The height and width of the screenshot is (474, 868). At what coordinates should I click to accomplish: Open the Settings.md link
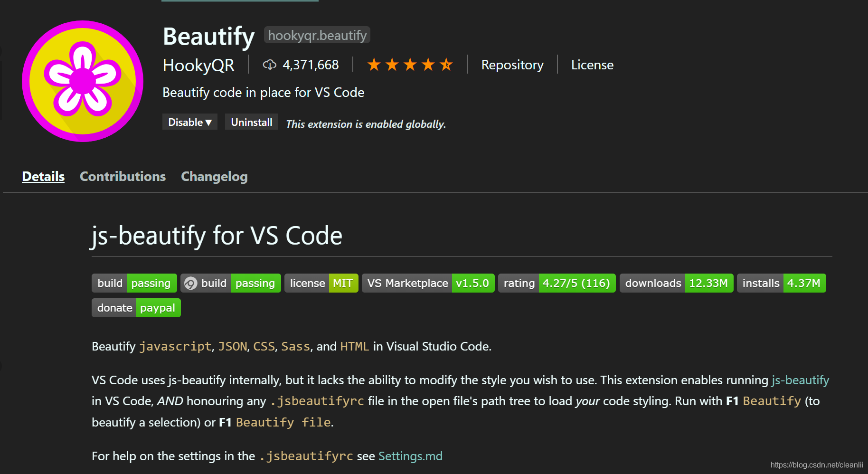tap(410, 456)
